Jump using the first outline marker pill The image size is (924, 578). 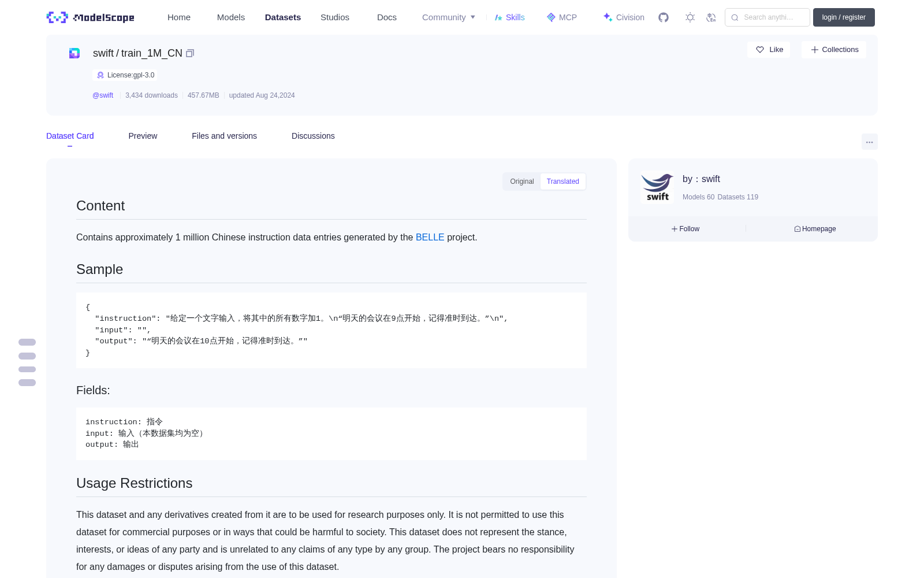point(27,342)
